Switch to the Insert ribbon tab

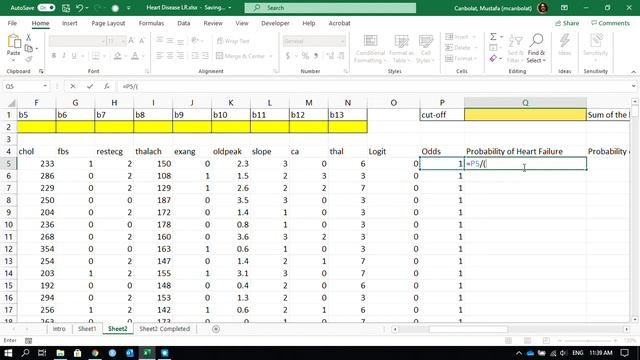tap(69, 23)
